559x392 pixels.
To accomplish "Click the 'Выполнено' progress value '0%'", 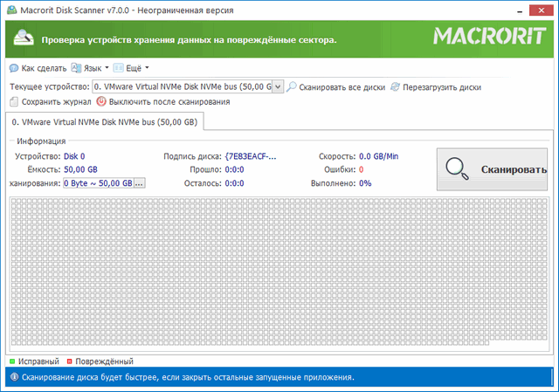I will coord(365,183).
